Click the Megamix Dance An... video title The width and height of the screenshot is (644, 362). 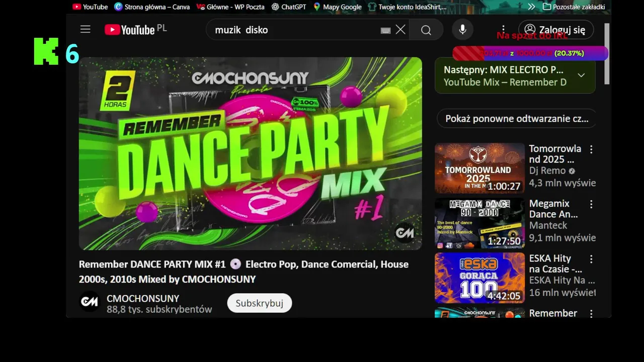(553, 209)
